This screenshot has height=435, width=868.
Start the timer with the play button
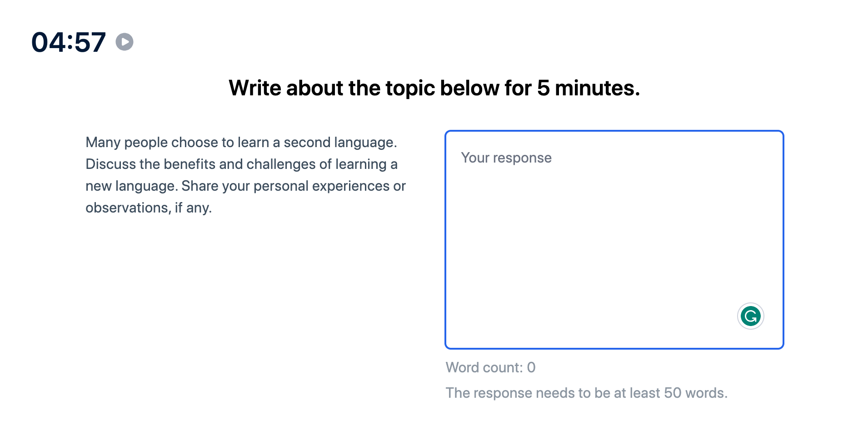(x=124, y=42)
